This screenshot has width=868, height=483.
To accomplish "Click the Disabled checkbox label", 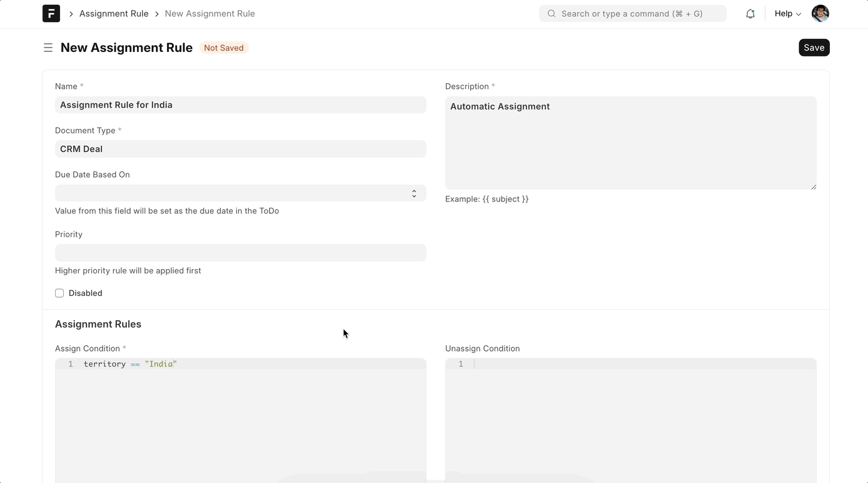I will pyautogui.click(x=86, y=293).
